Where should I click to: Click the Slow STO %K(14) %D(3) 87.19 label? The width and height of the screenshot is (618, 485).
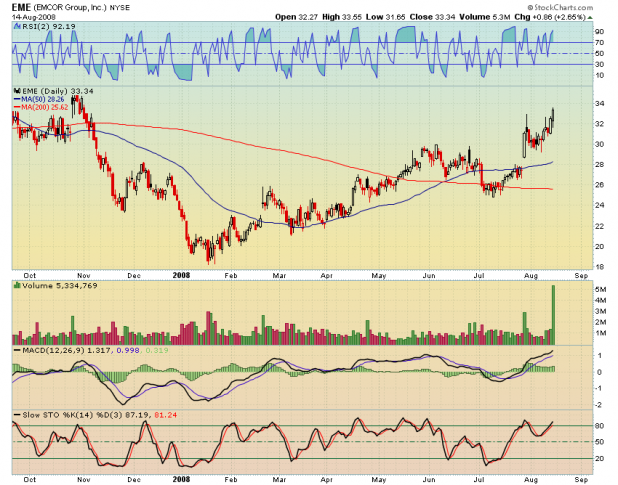(85, 415)
